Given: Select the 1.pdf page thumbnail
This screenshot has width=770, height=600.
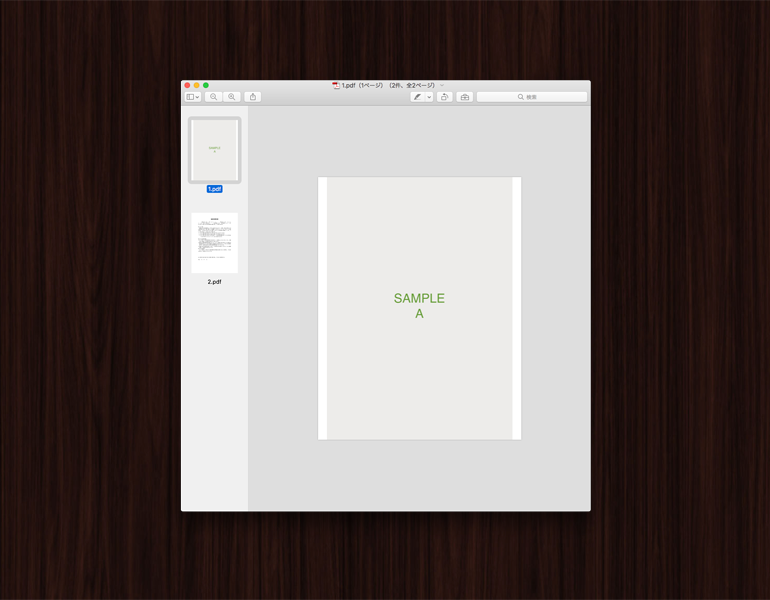Looking at the screenshot, I should coord(215,150).
